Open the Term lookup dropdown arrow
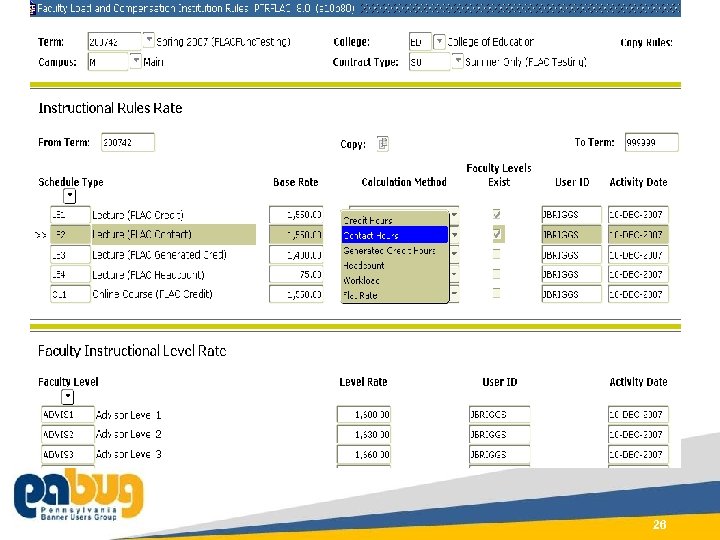The width and height of the screenshot is (720, 540). (148, 40)
